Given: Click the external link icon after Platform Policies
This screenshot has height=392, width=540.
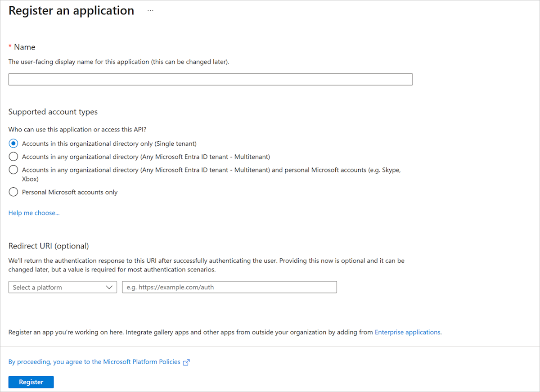Looking at the screenshot, I should tap(186, 362).
